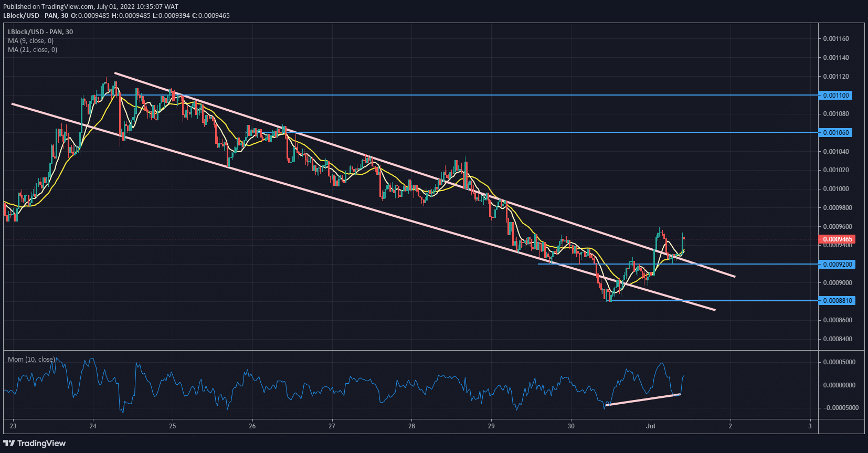
Task: Click the date label 27 on time axis
Action: [332, 426]
